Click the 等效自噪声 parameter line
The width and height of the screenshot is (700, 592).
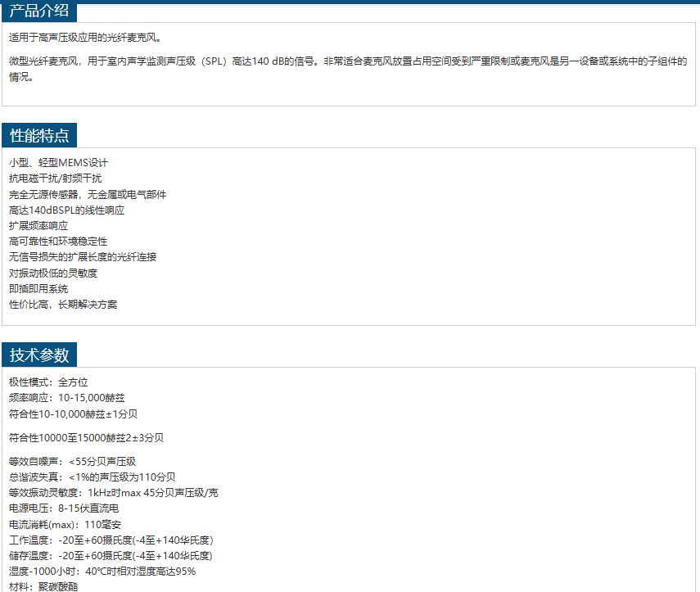click(72, 462)
